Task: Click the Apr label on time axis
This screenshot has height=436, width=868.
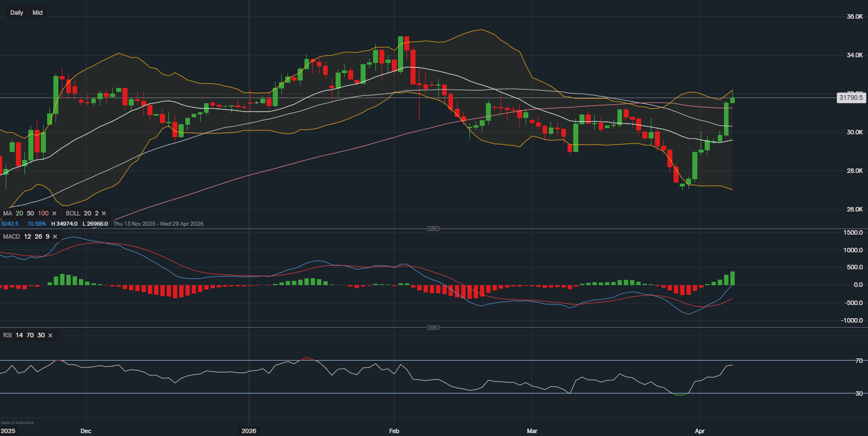Action: (700, 431)
